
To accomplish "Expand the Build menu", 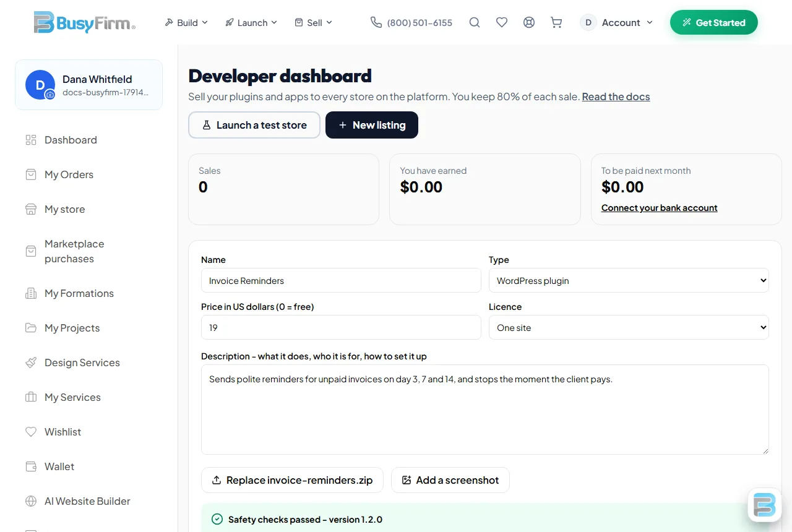I will [x=186, y=22].
